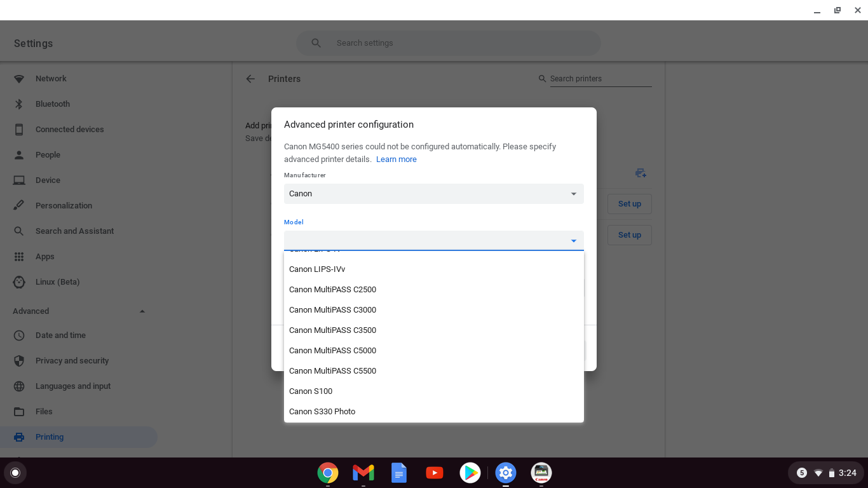Click the back arrow beside Printers
This screenshot has height=488, width=868.
click(250, 79)
